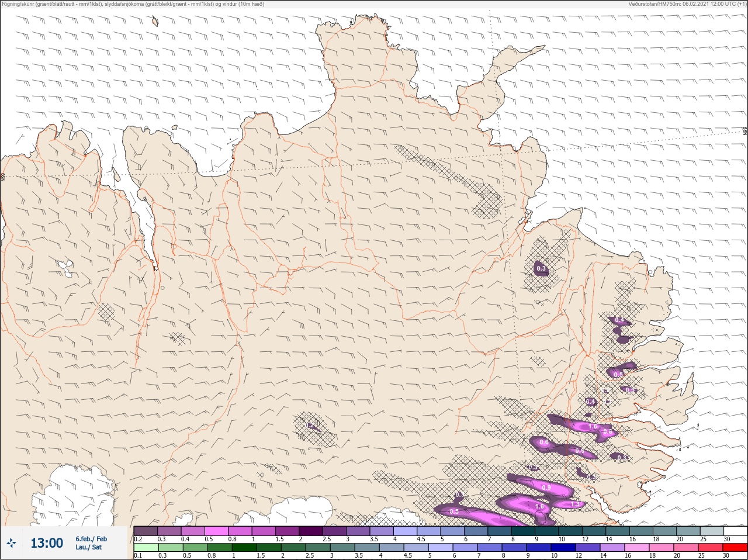Select the bright red 30 rain legend swatch
Viewport: 748px width, 560px height.
(735, 548)
